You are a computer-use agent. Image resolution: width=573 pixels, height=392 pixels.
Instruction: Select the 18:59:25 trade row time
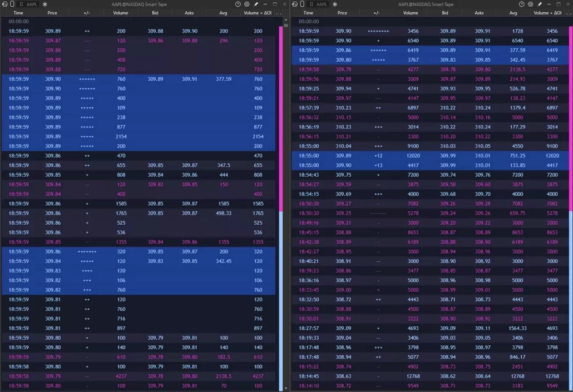[x=308, y=88]
